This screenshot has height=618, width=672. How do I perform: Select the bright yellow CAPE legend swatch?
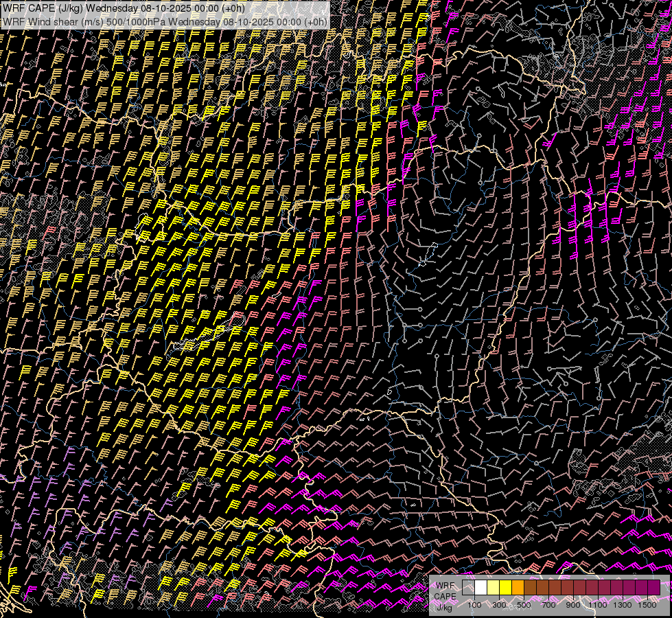505,588
